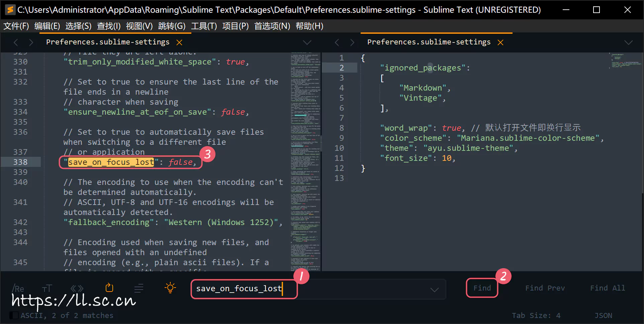The width and height of the screenshot is (644, 324).
Task: Click the Find All button
Action: click(607, 288)
